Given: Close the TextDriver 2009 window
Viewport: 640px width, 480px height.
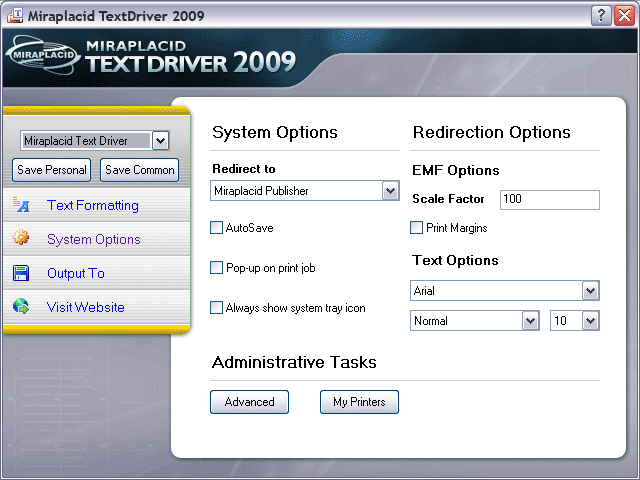Looking at the screenshot, I should (x=624, y=16).
